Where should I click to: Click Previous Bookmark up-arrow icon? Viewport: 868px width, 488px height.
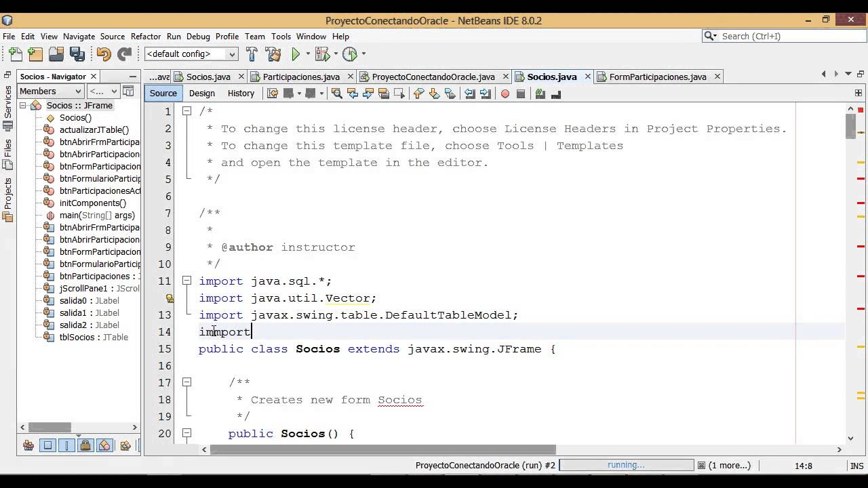pyautogui.click(x=418, y=94)
